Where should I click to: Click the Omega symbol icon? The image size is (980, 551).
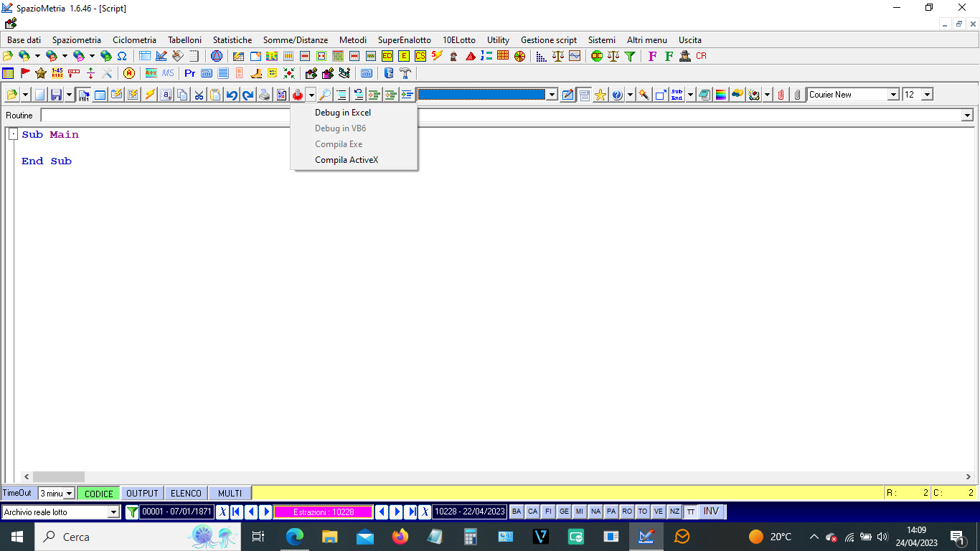(x=122, y=56)
